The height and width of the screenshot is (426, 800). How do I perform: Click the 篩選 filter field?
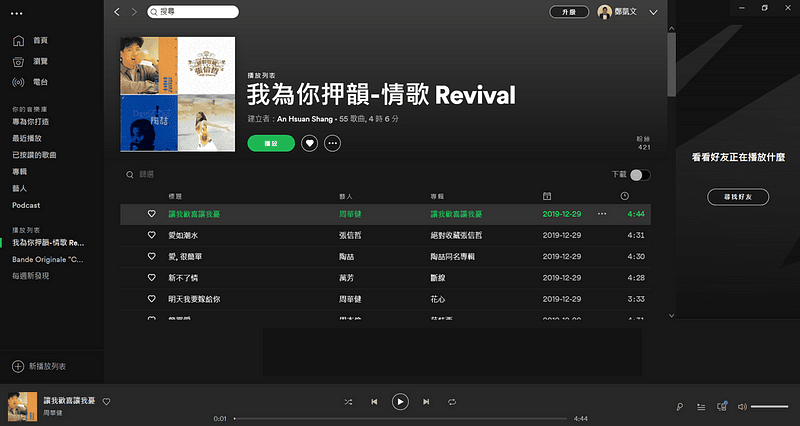[x=146, y=174]
